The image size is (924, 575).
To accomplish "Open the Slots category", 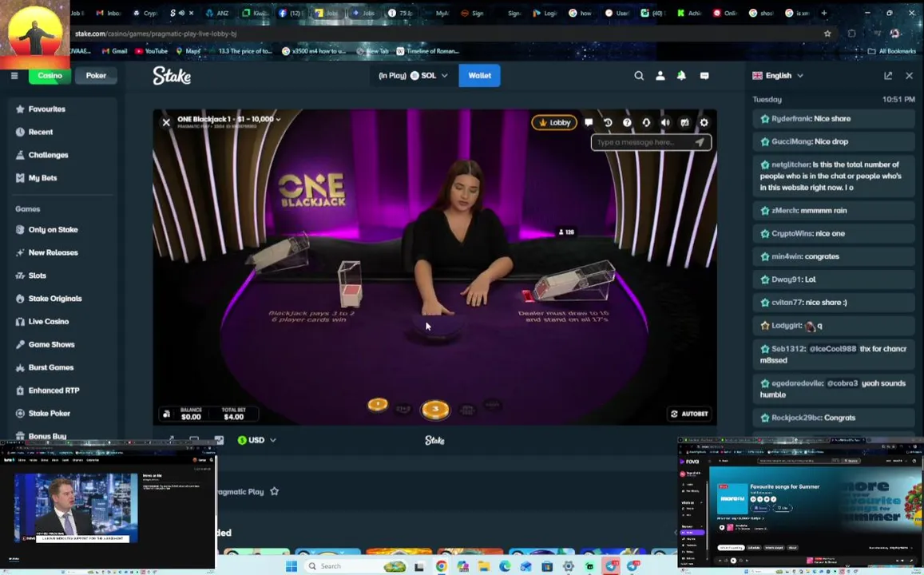I will (x=30, y=276).
